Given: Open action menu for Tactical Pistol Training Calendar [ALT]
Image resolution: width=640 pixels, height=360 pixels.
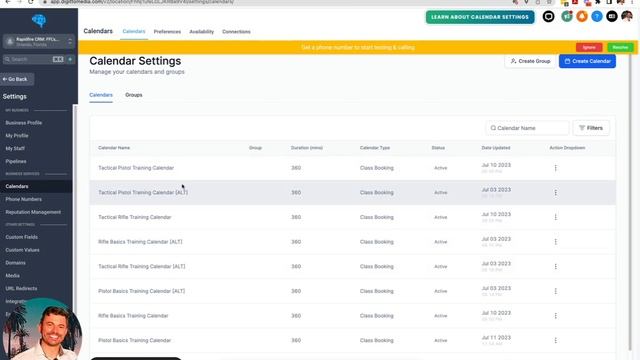Looking at the screenshot, I should 556,192.
